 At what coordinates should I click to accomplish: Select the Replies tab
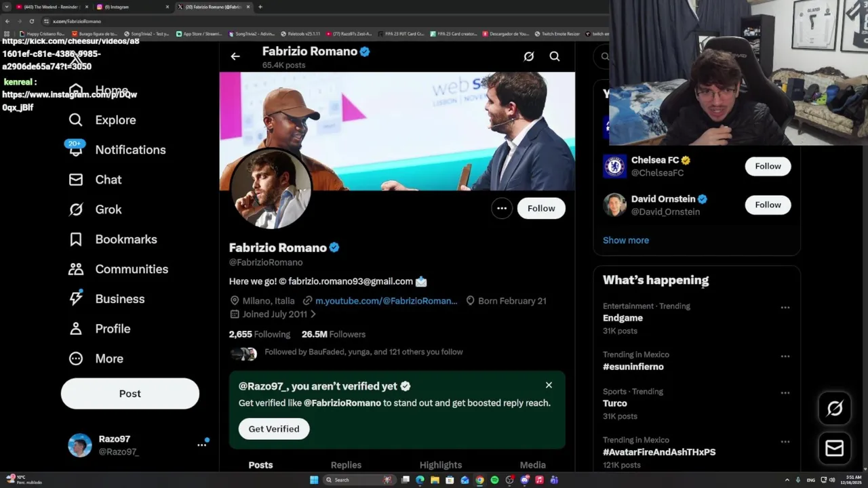coord(346,465)
